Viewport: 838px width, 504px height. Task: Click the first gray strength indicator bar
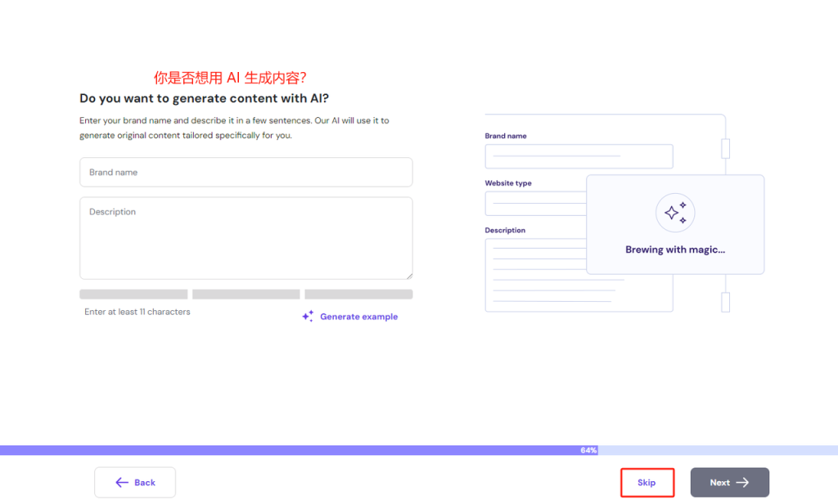[133, 295]
